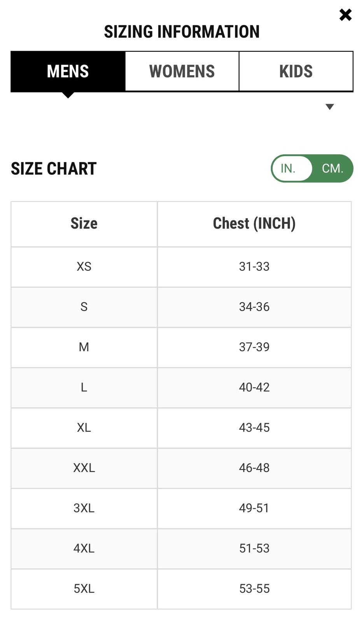Click the Size column header
The height and width of the screenshot is (623, 364).
[x=84, y=224]
